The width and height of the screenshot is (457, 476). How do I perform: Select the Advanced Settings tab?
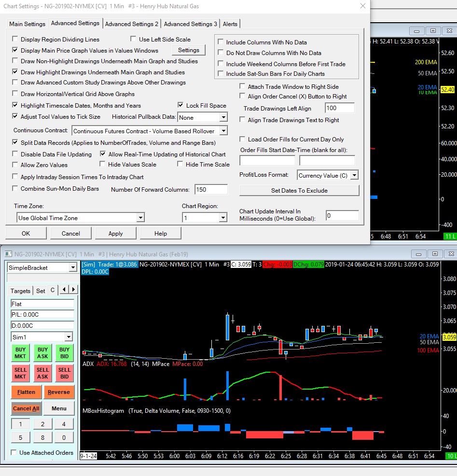pyautogui.click(x=75, y=23)
